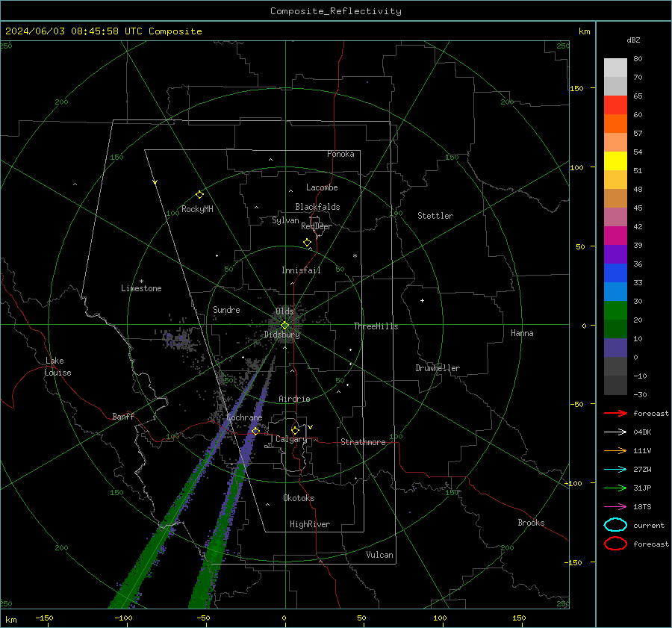Click the white 04DK arrow legend icon
Image resolution: width=672 pixels, height=628 pixels.
615,432
